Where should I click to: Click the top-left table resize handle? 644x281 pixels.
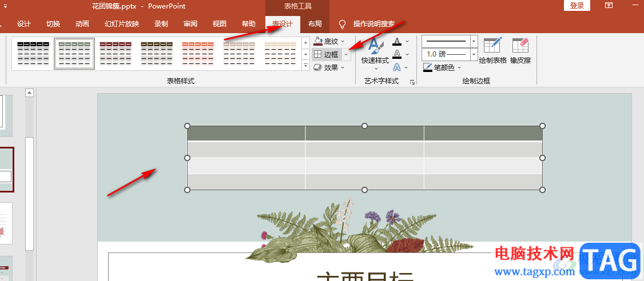pyautogui.click(x=187, y=126)
